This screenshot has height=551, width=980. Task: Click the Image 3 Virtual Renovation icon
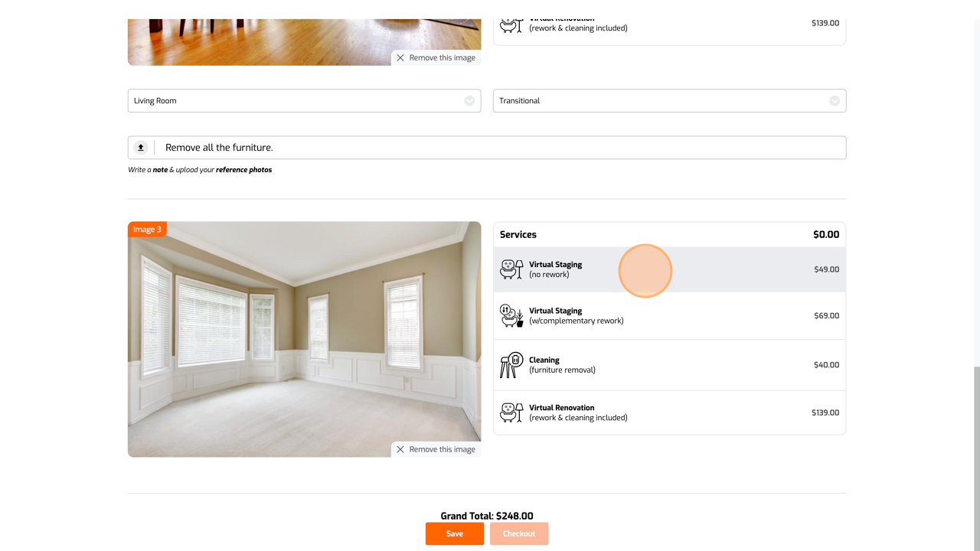[x=511, y=412]
